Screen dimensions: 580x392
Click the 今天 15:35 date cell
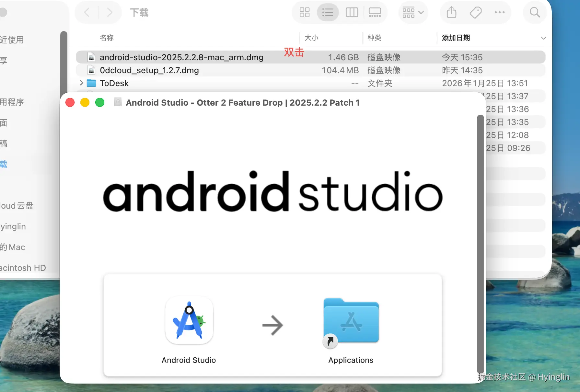pos(462,57)
